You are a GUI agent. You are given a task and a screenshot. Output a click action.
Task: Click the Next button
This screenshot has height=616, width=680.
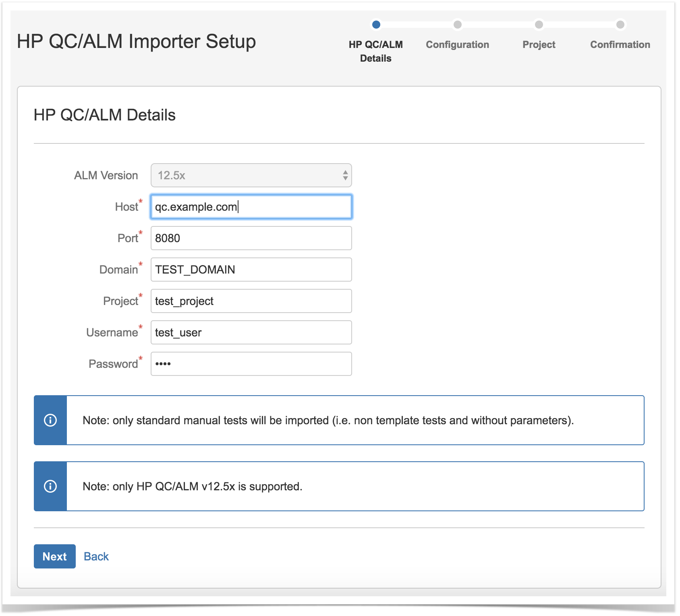pyautogui.click(x=55, y=556)
